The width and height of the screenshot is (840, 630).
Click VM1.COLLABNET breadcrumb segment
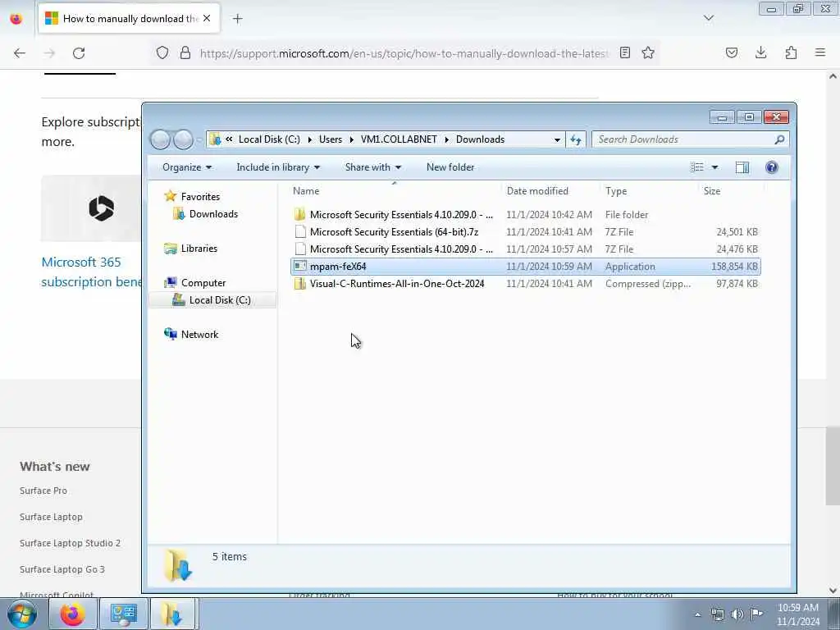(x=399, y=139)
